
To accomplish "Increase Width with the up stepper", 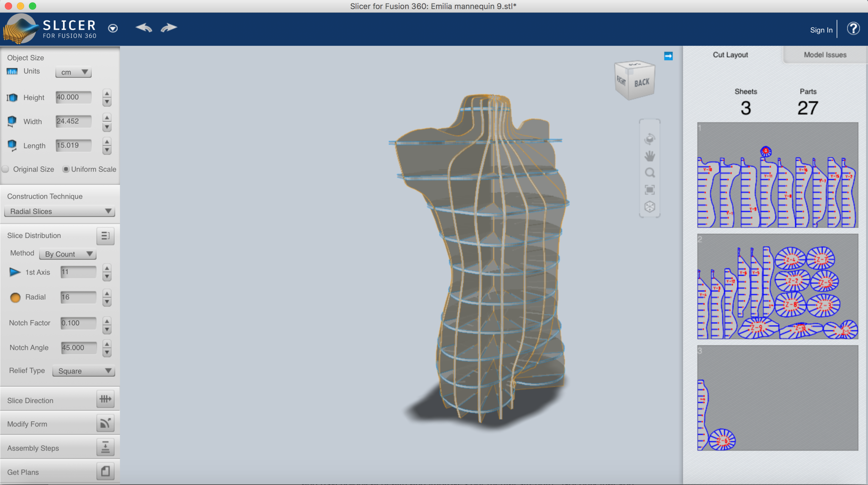I will pos(107,118).
